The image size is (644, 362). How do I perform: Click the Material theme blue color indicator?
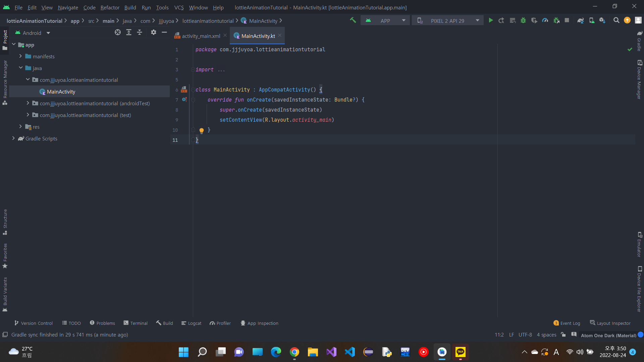coord(640,335)
